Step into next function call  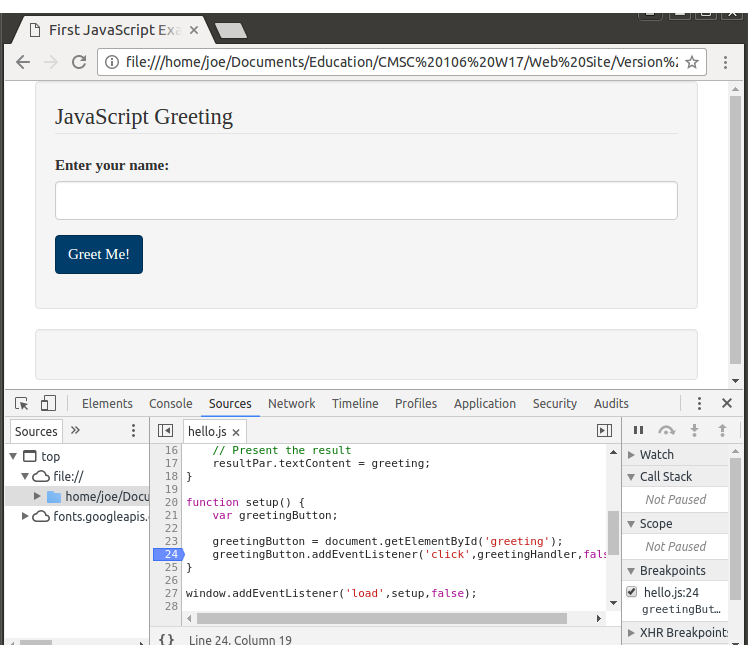695,430
